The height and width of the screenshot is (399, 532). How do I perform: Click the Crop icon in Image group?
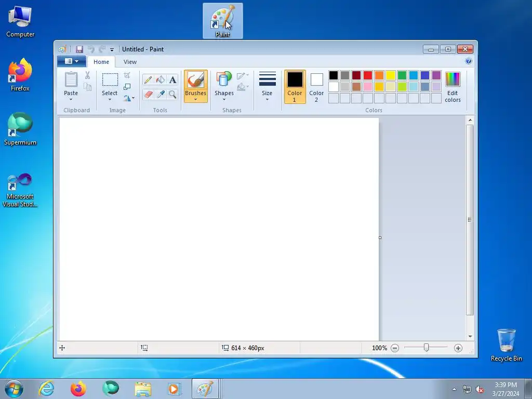coord(127,75)
